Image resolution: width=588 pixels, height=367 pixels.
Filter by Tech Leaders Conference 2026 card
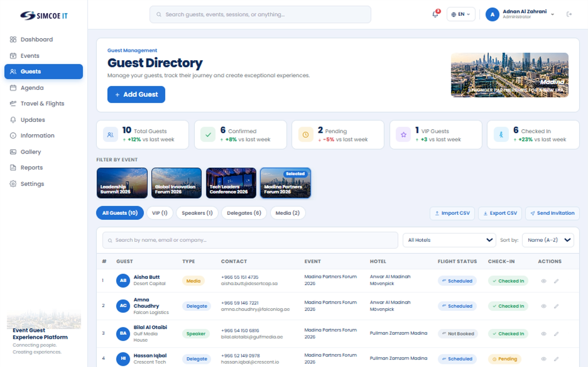point(231,183)
